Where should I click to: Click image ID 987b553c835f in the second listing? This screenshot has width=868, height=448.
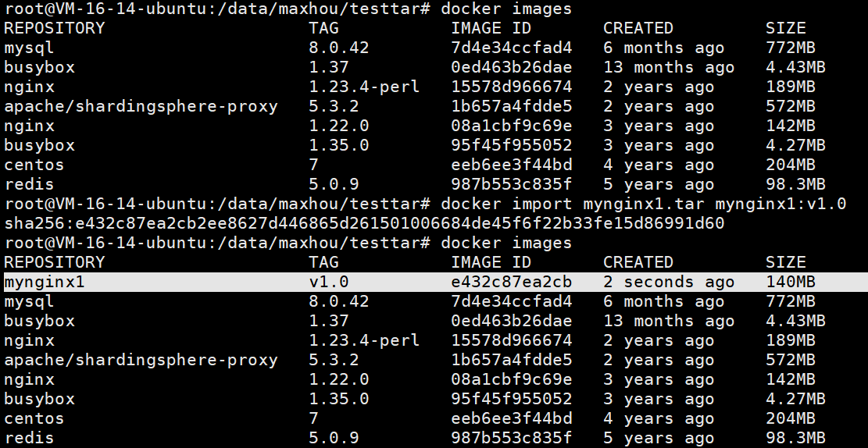pyautogui.click(x=512, y=438)
